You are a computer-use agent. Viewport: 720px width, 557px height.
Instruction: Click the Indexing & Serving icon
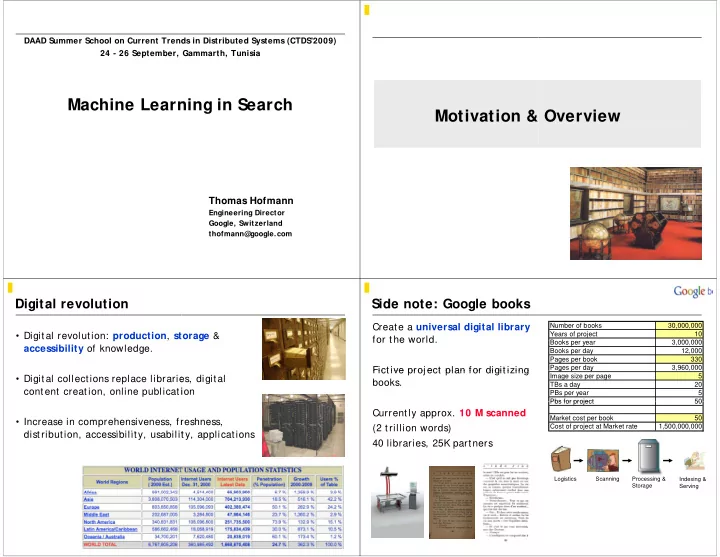(x=693, y=461)
